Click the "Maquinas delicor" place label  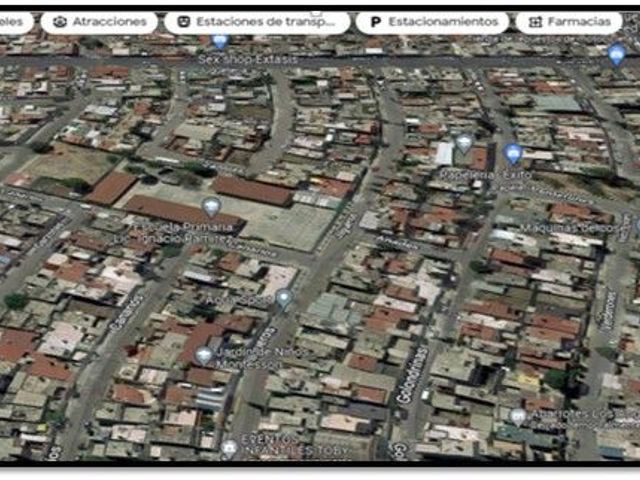[569, 228]
